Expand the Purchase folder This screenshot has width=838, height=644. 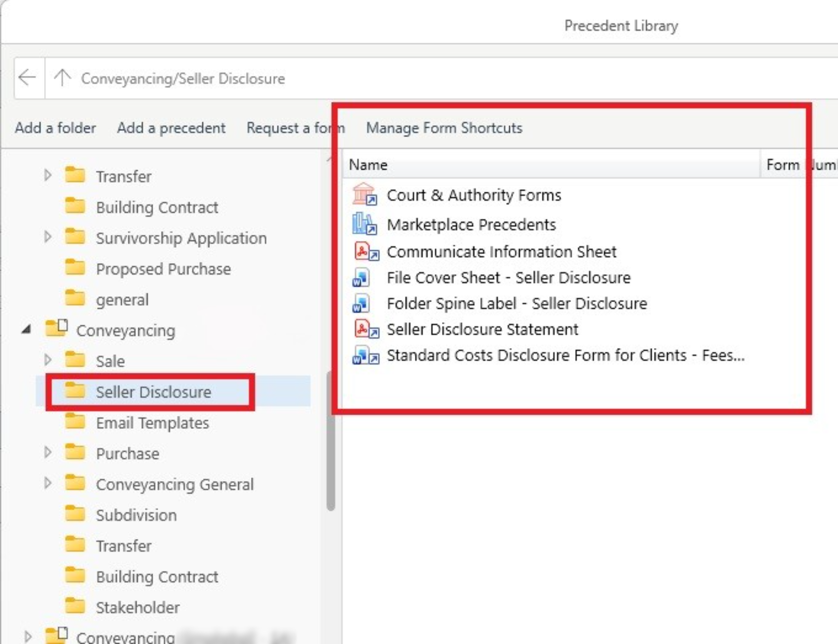coord(48,453)
